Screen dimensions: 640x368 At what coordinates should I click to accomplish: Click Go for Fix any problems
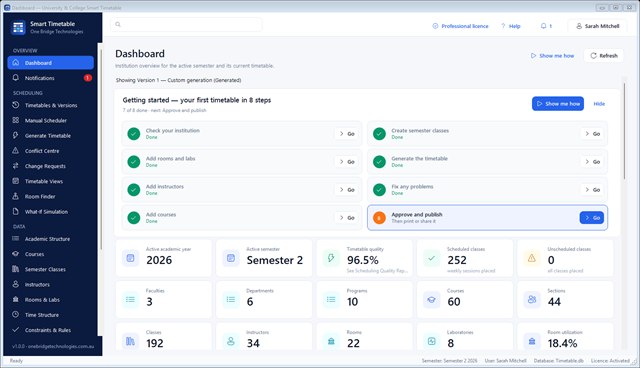tap(592, 190)
